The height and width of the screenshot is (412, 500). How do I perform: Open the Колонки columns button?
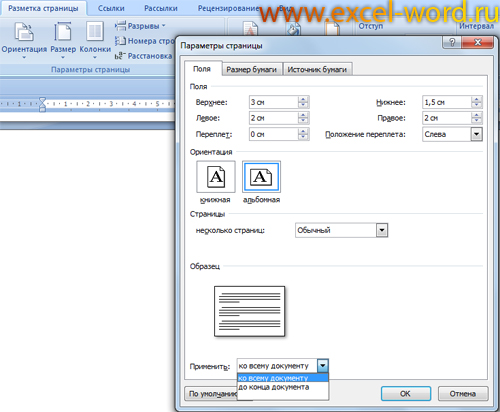tap(95, 40)
